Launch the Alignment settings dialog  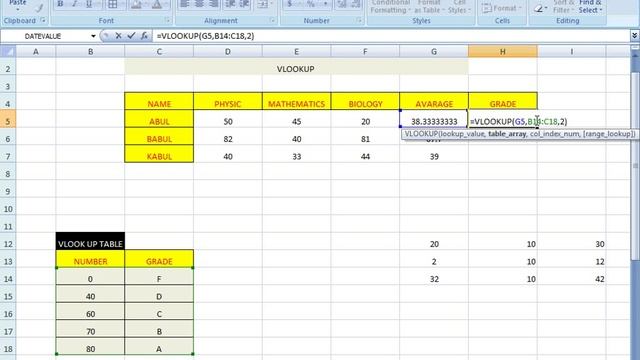[273, 20]
